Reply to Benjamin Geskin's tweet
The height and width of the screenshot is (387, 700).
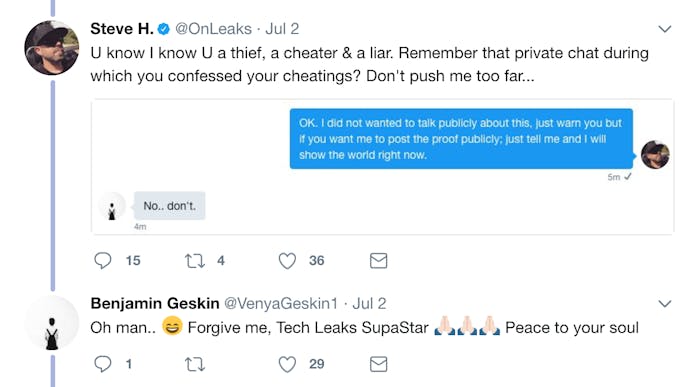(x=103, y=364)
